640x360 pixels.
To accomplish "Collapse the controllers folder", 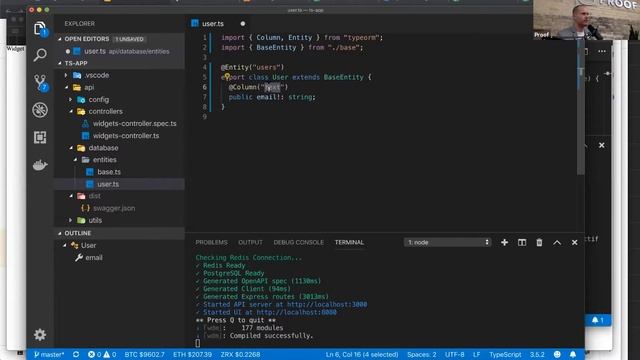I will tap(71, 111).
